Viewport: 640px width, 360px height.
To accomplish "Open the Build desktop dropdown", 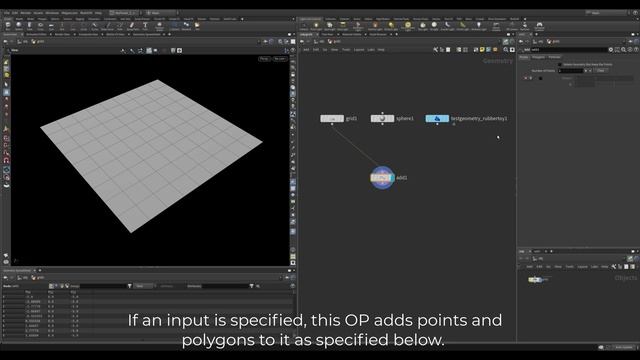I will [124, 13].
